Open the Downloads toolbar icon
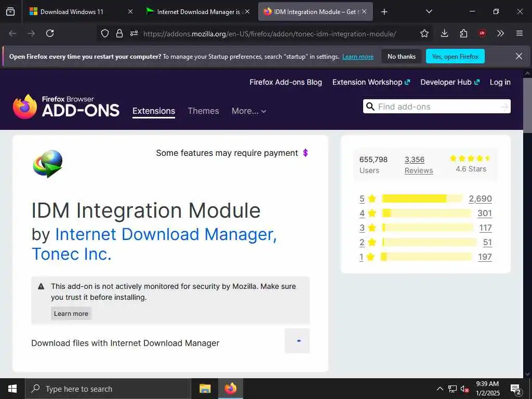 (445, 33)
